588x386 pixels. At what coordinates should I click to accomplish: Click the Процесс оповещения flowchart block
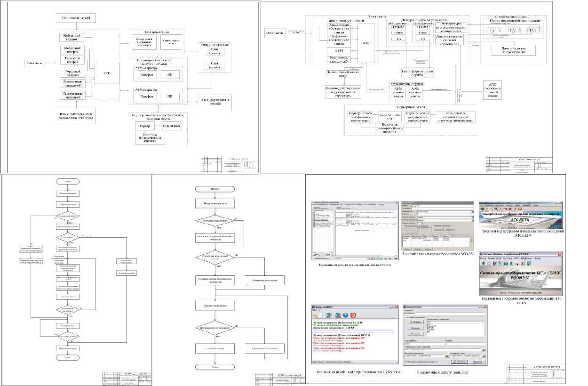(215, 306)
